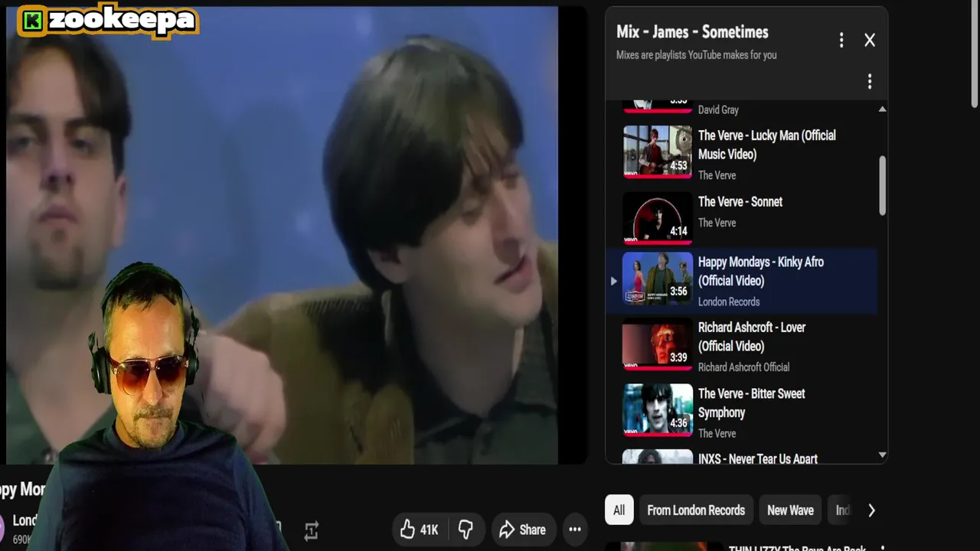This screenshot has width=980, height=551.
Task: Open the THIN LIZZY video options menu
Action: point(882,548)
